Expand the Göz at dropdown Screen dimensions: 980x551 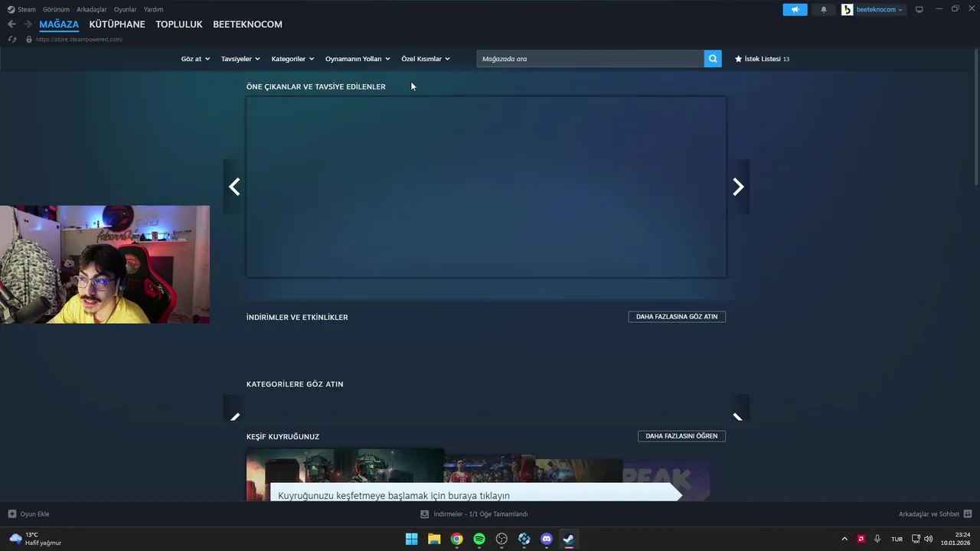[x=195, y=59]
